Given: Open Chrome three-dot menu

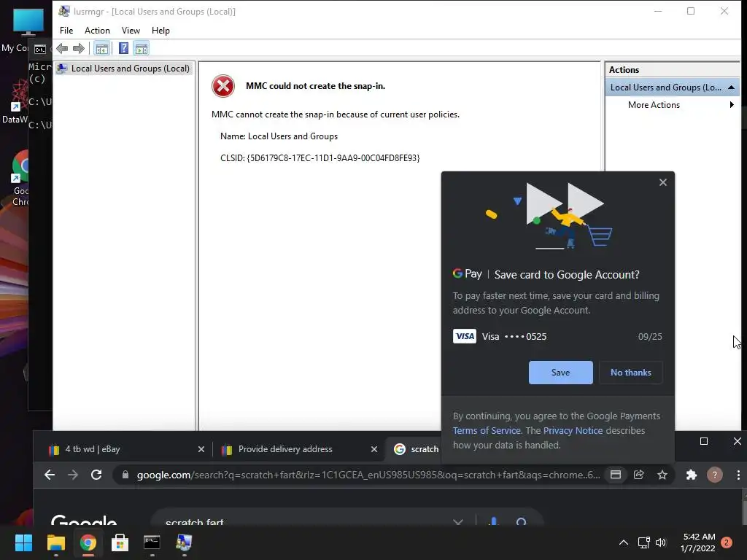Looking at the screenshot, I should (738, 475).
